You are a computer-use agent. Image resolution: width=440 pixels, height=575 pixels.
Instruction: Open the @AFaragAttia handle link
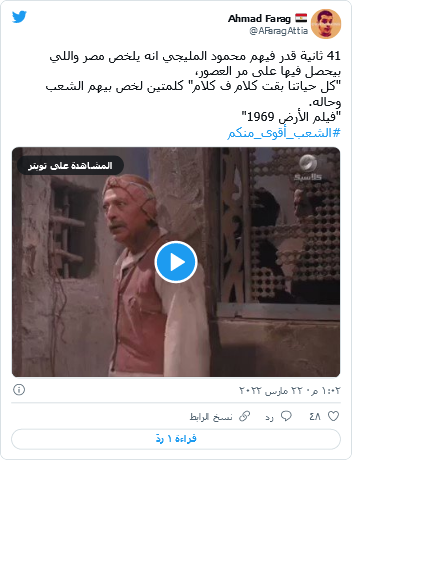pyautogui.click(x=279, y=31)
